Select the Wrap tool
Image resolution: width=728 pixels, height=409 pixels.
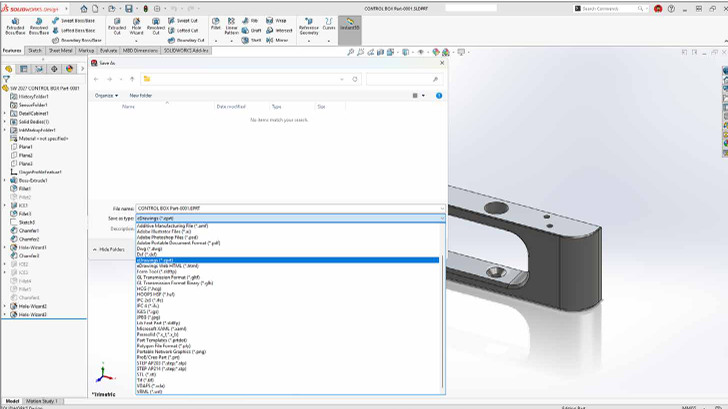pyautogui.click(x=276, y=20)
